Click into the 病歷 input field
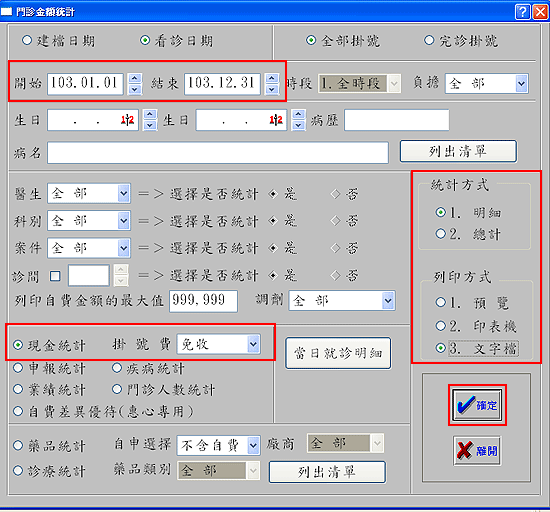 tap(397, 120)
